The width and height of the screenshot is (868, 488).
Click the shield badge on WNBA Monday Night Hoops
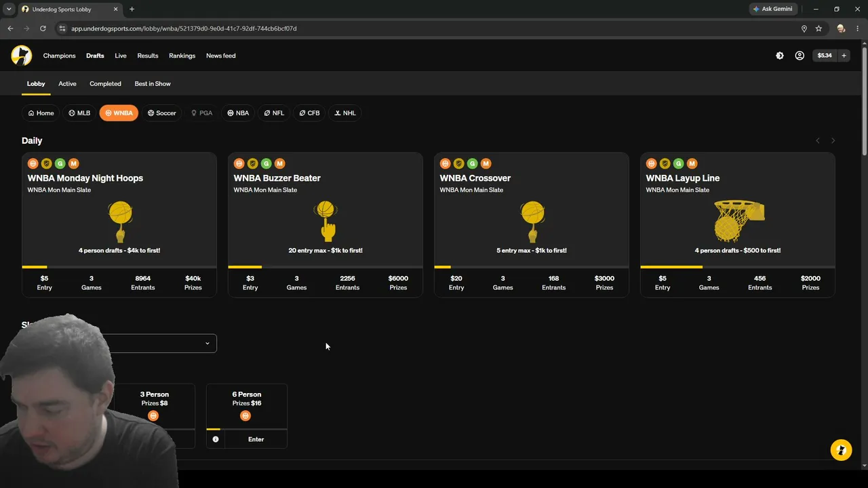[x=46, y=163]
